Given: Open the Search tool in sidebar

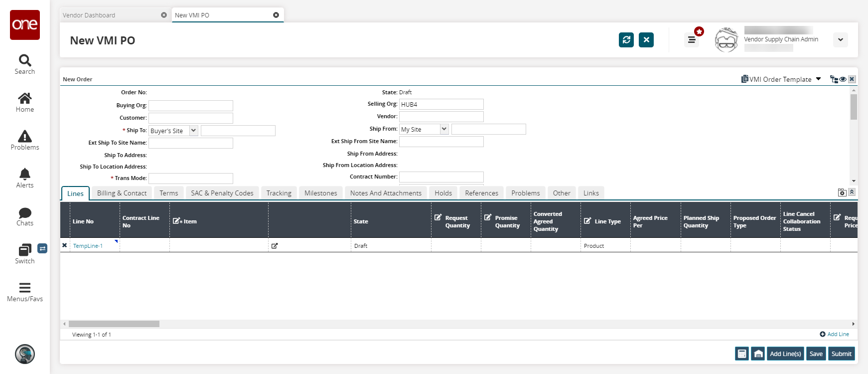Looking at the screenshot, I should 24,64.
